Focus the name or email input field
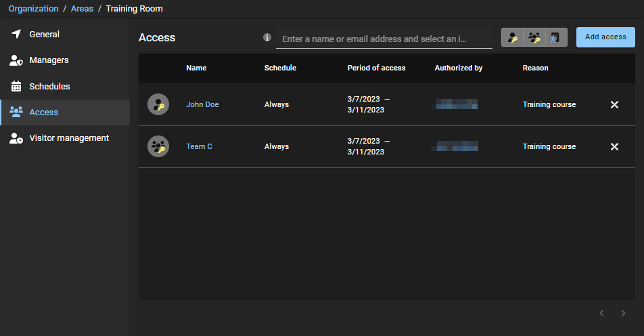The height and width of the screenshot is (336, 644). (x=383, y=39)
